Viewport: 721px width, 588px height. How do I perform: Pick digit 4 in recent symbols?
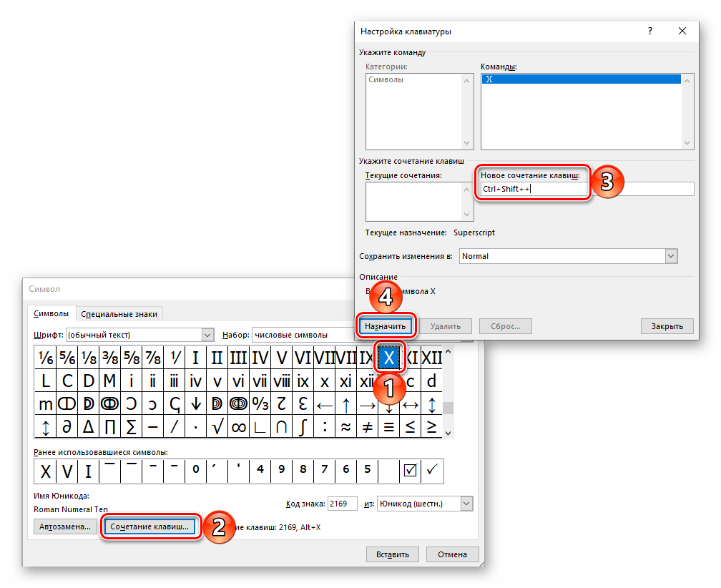click(x=260, y=470)
